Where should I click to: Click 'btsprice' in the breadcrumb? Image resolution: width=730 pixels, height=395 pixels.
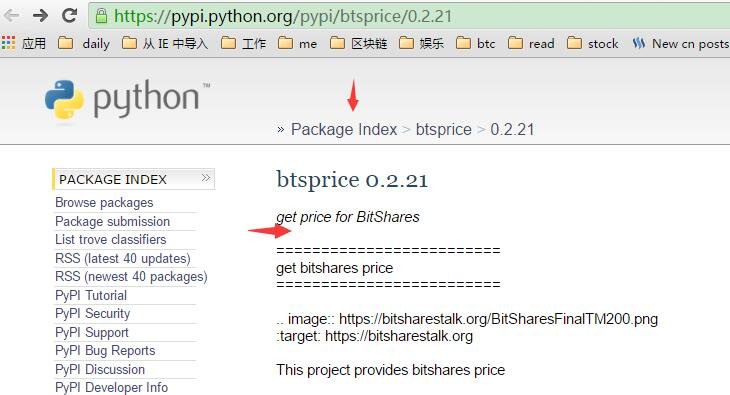tap(444, 129)
